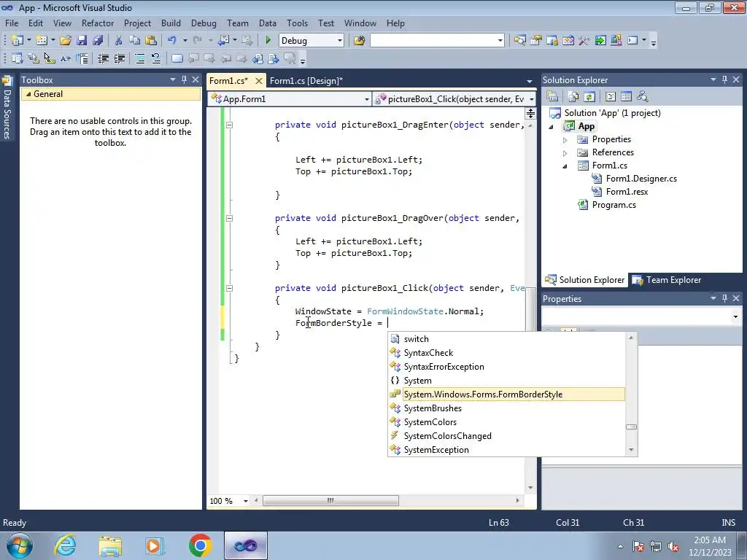Open the Toolbox via the hammer-and-wrench icon
The width and height of the screenshot is (747, 560).
coord(584,41)
